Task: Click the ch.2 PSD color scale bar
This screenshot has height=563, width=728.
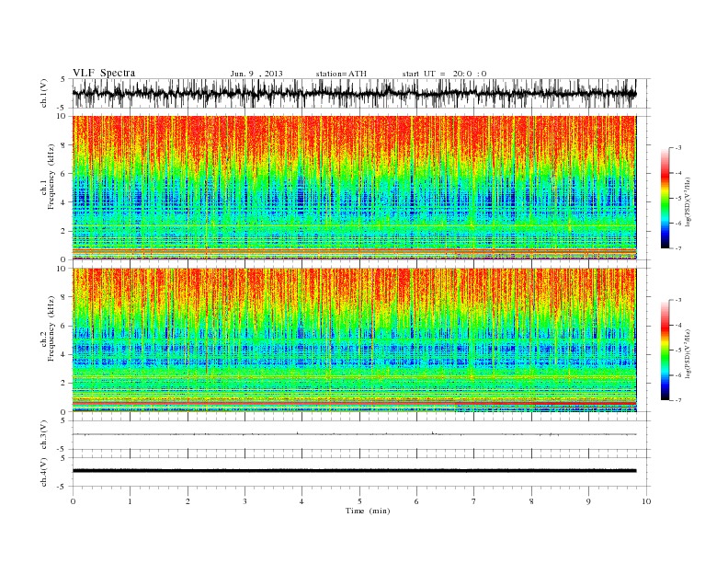Action: tap(665, 350)
